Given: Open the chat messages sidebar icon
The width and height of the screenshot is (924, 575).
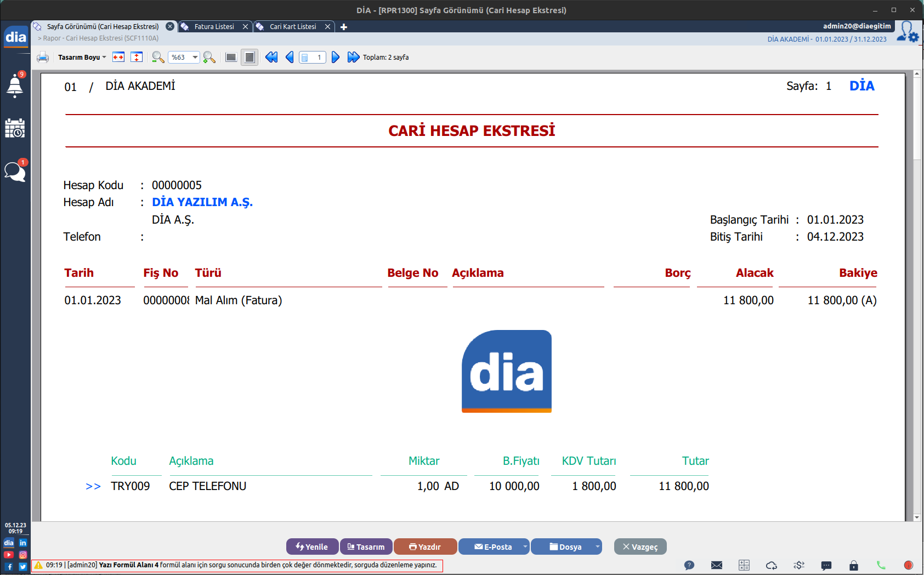Looking at the screenshot, I should (15, 172).
